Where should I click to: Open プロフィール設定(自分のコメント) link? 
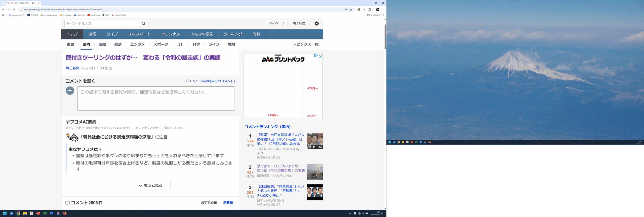click(x=210, y=81)
